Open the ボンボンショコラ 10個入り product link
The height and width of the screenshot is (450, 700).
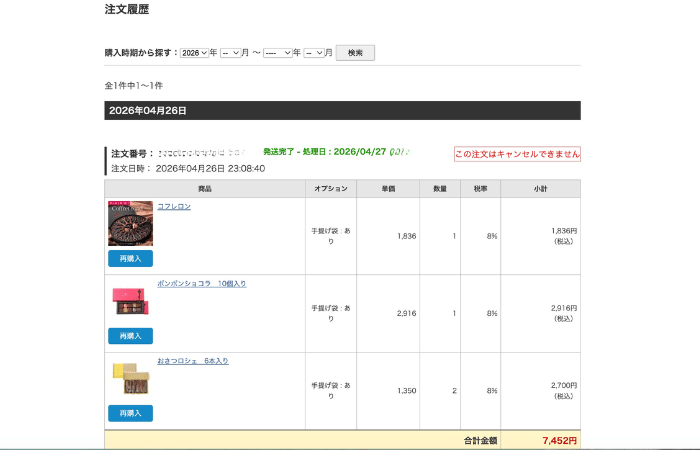[x=201, y=284]
